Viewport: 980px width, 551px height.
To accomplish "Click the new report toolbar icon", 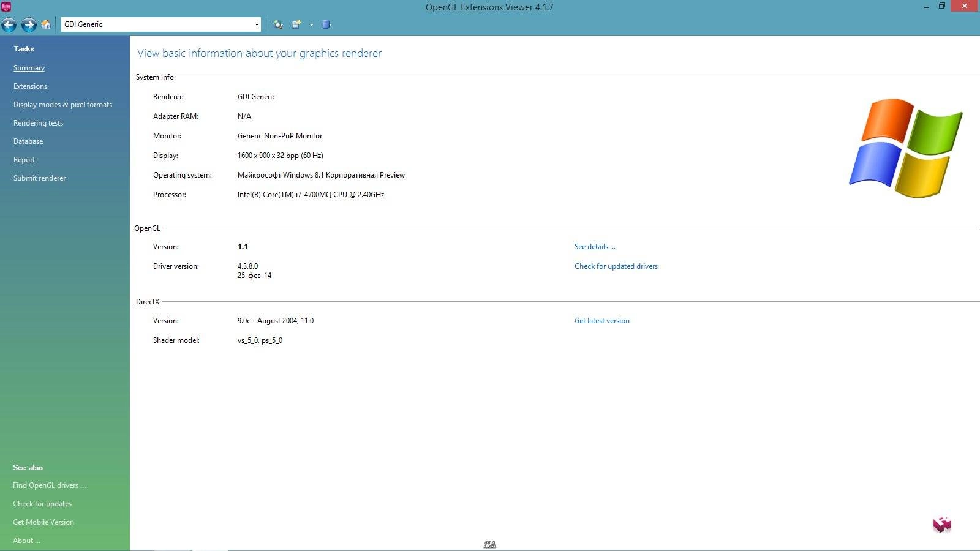I will [297, 24].
